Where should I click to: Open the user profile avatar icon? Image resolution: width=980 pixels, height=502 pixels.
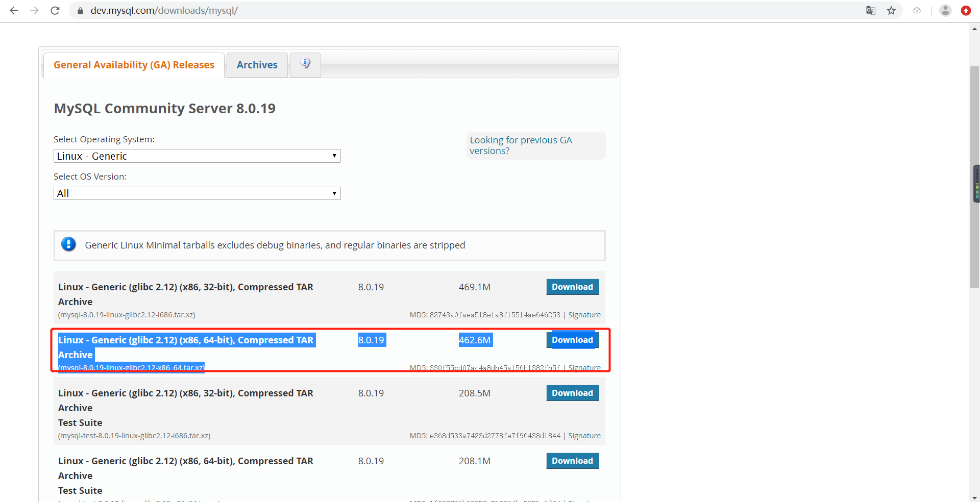click(945, 11)
